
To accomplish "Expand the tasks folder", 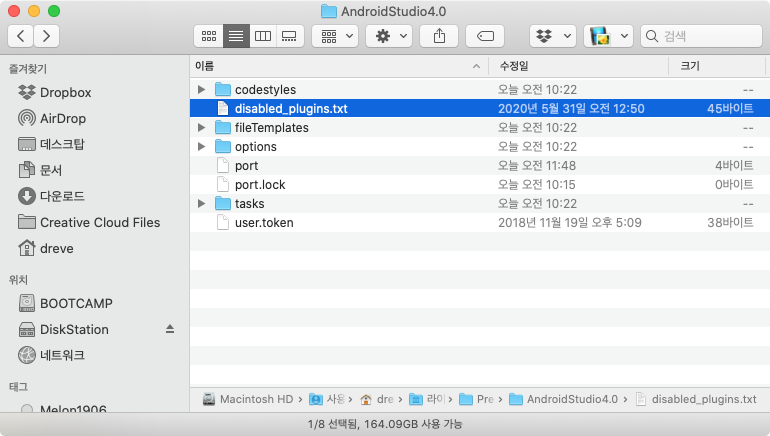I will coord(201,203).
